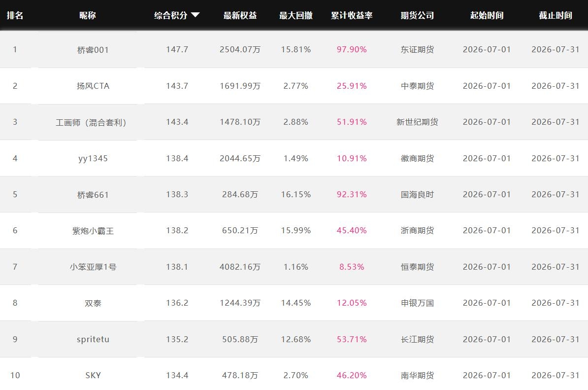Click drawdown 16.15%
This screenshot has width=588, height=390.
(296, 194)
